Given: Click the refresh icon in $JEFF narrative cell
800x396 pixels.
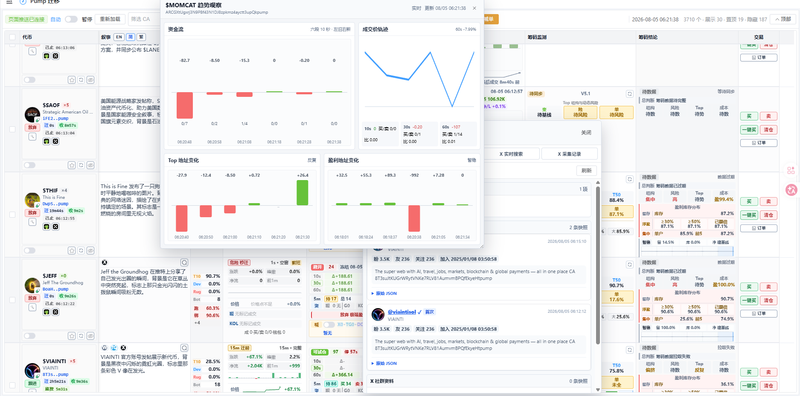Looking at the screenshot, I should click(184, 262).
